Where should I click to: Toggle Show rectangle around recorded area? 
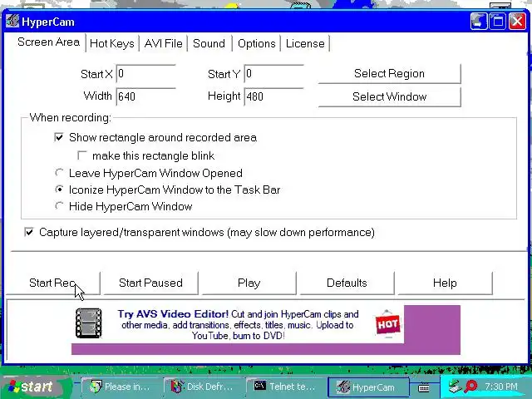click(x=59, y=137)
